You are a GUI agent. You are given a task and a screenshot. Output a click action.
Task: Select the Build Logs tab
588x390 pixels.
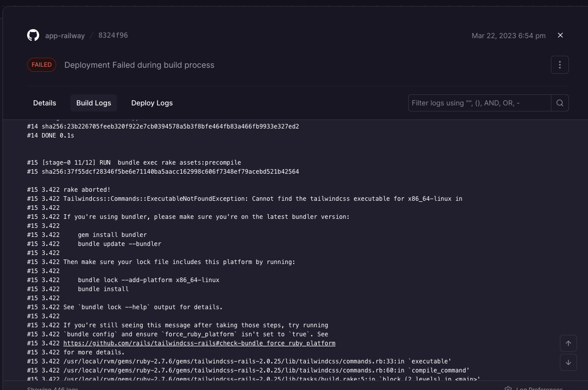[94, 103]
